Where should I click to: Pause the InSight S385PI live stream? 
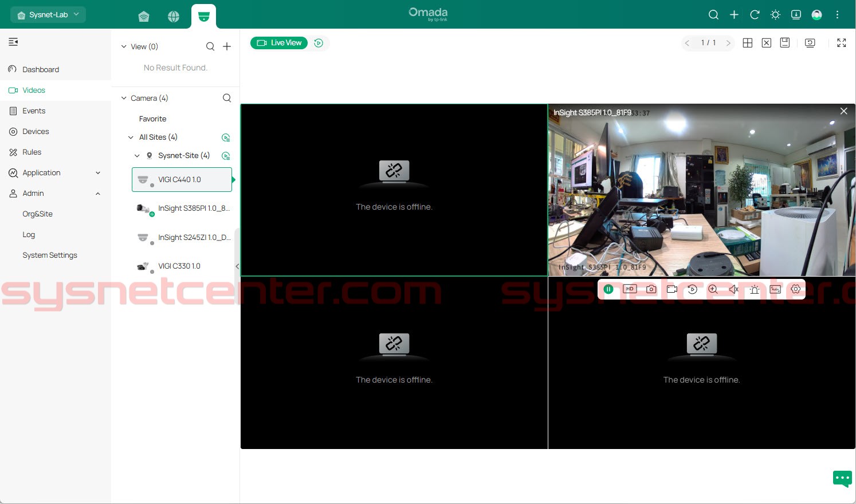coord(608,289)
